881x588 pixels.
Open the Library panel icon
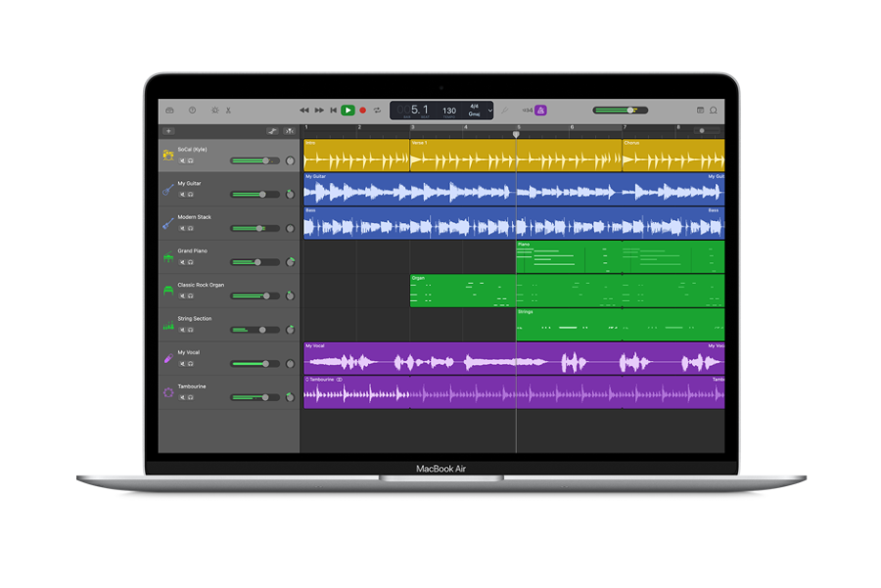pyautogui.click(x=169, y=111)
